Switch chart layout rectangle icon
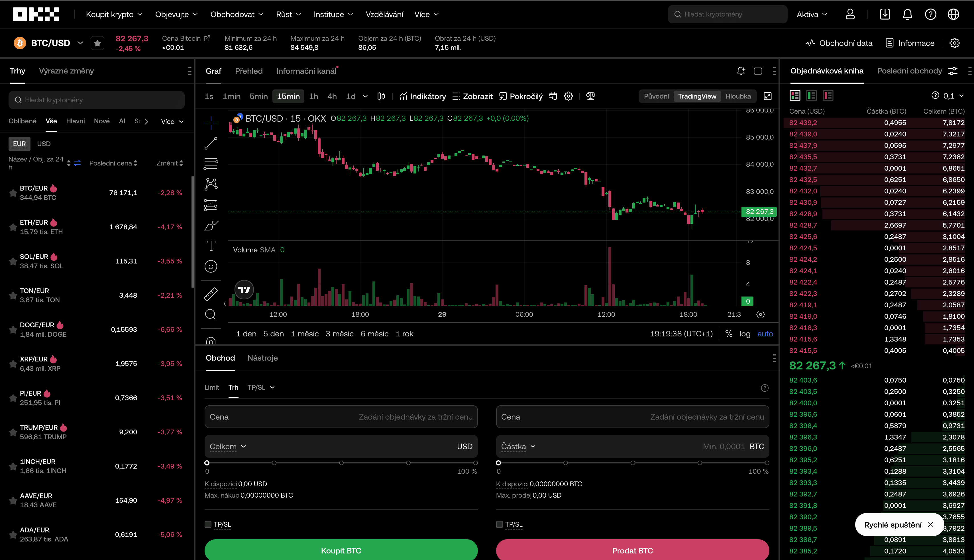This screenshot has width=974, height=560. coord(758,71)
